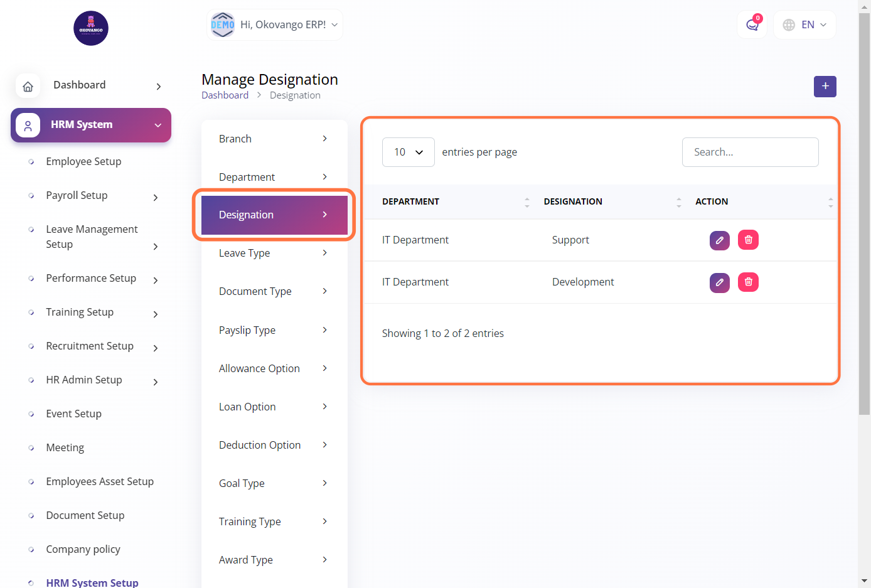Go to Employee Setup in sidebar
The width and height of the screenshot is (871, 588).
[x=83, y=161]
